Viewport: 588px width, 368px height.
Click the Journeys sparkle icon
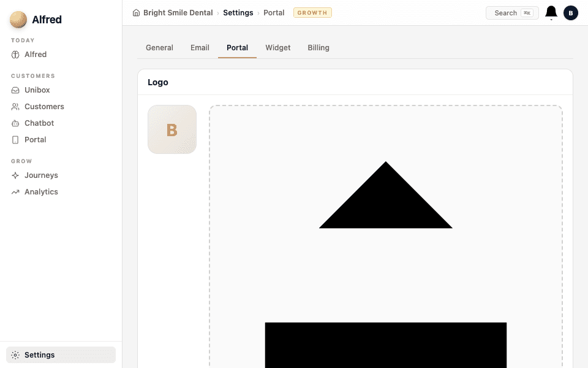tap(15, 175)
